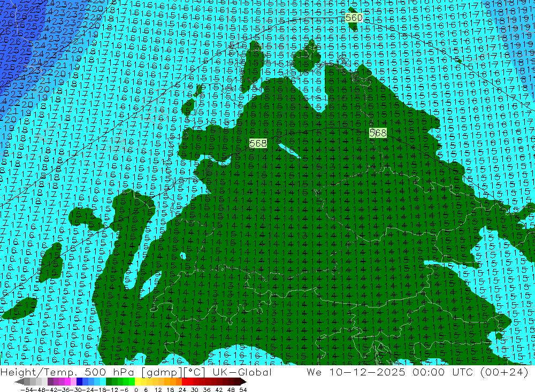535x392 pixels.
Task: Pick the gray left arrow end of the color scale
Action: (19, 382)
